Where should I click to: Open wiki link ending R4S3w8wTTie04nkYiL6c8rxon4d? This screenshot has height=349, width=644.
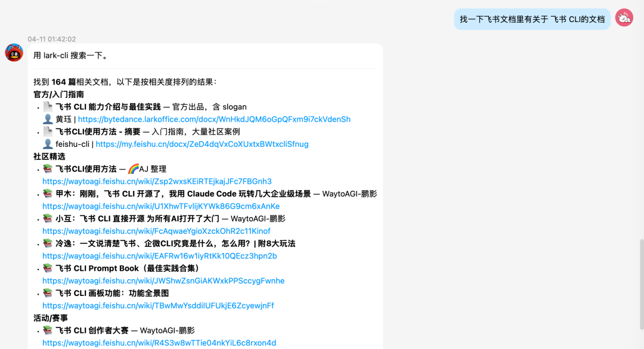(x=159, y=343)
